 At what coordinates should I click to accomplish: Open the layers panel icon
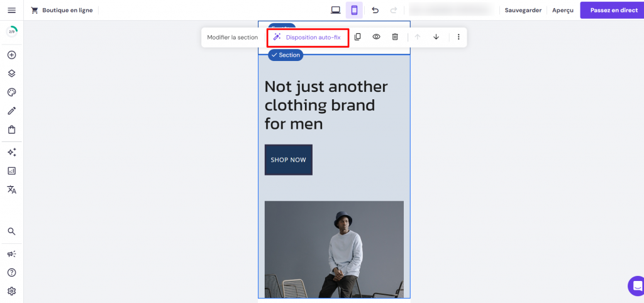(x=11, y=74)
